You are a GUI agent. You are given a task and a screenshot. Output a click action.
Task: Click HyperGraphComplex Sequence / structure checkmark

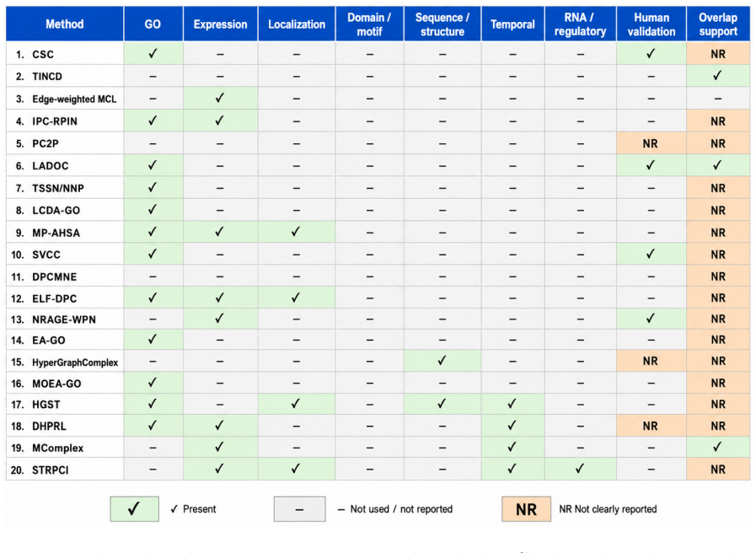coord(442,361)
